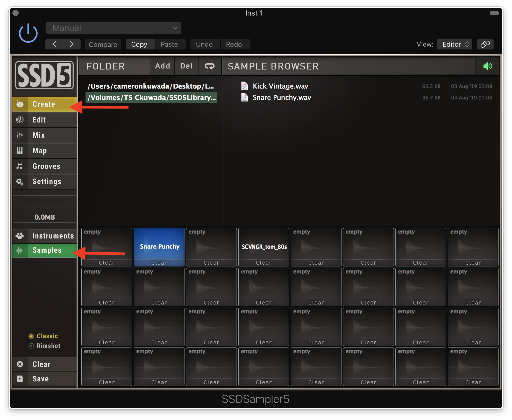Click the Clear X circle icon

(20, 364)
